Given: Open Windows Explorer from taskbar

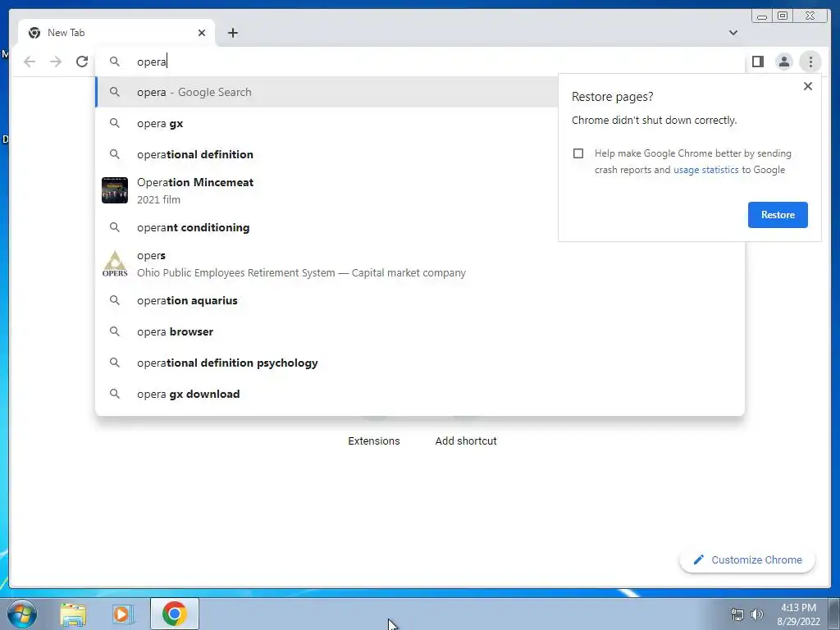Looking at the screenshot, I should (x=73, y=614).
